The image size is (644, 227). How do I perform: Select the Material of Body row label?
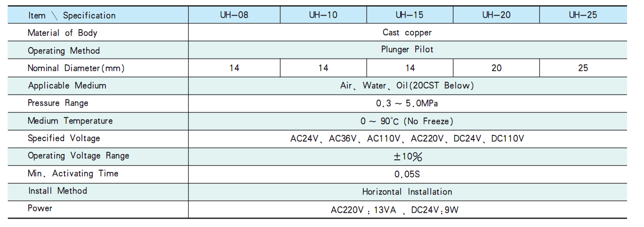[x=63, y=33]
